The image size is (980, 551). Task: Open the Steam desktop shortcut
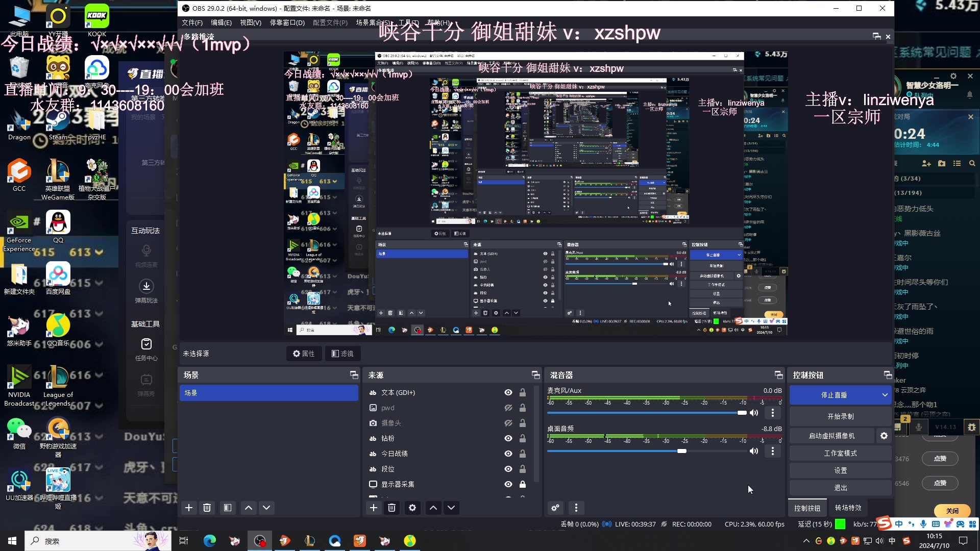pos(58,124)
